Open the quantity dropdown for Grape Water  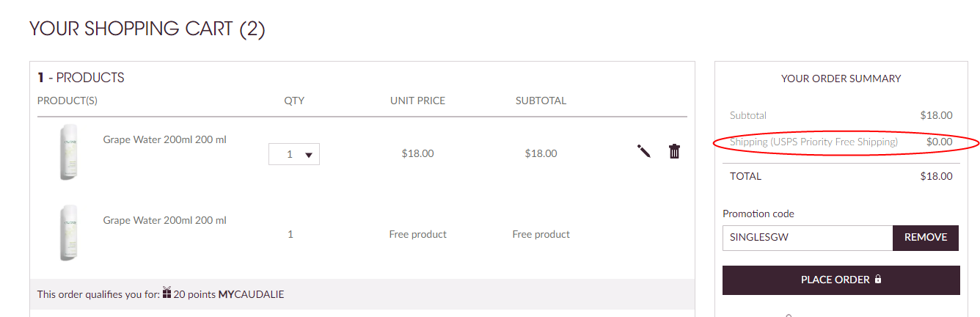tap(294, 154)
